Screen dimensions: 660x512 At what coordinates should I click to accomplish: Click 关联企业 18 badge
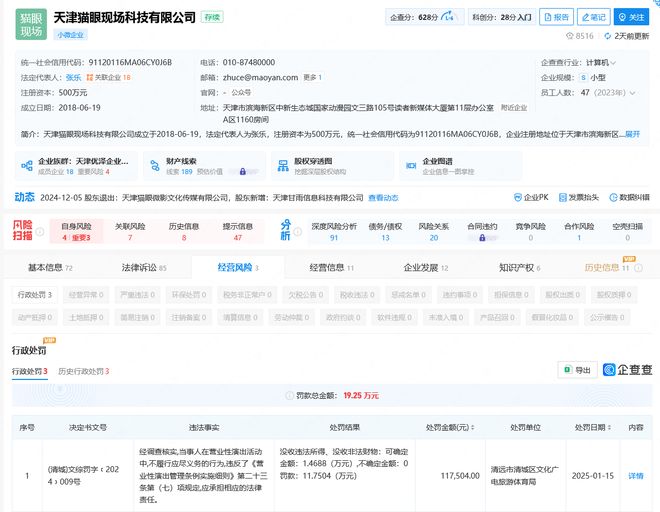(109, 77)
